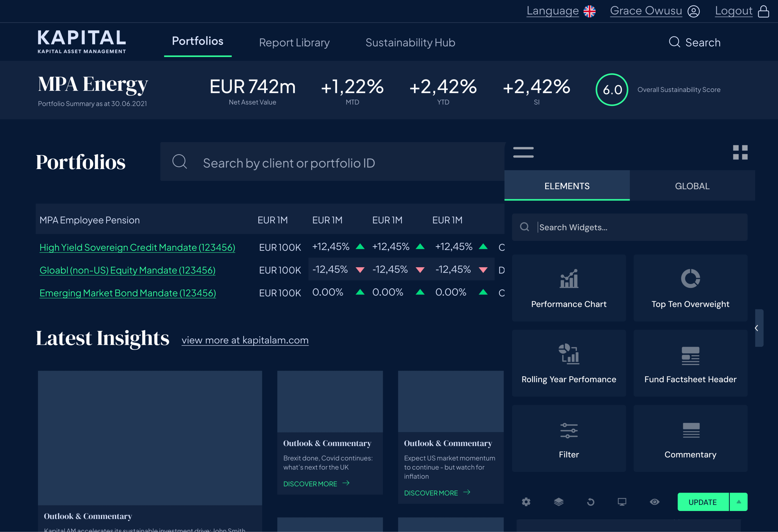Click the KAPITAL logo
Image resolution: width=778 pixels, height=532 pixels.
82,42
